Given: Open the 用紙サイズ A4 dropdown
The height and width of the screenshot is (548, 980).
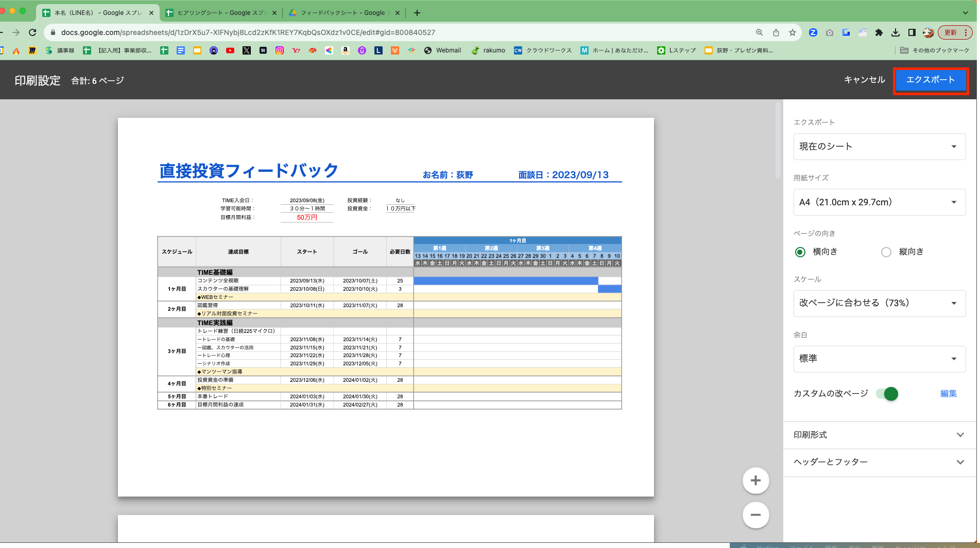Looking at the screenshot, I should [879, 202].
